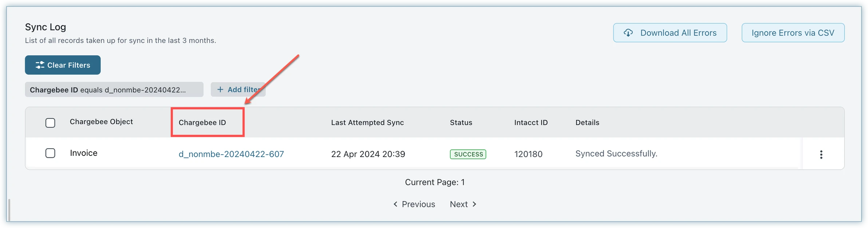The height and width of the screenshot is (228, 868).
Task: Click the Details column header
Action: [x=587, y=122]
